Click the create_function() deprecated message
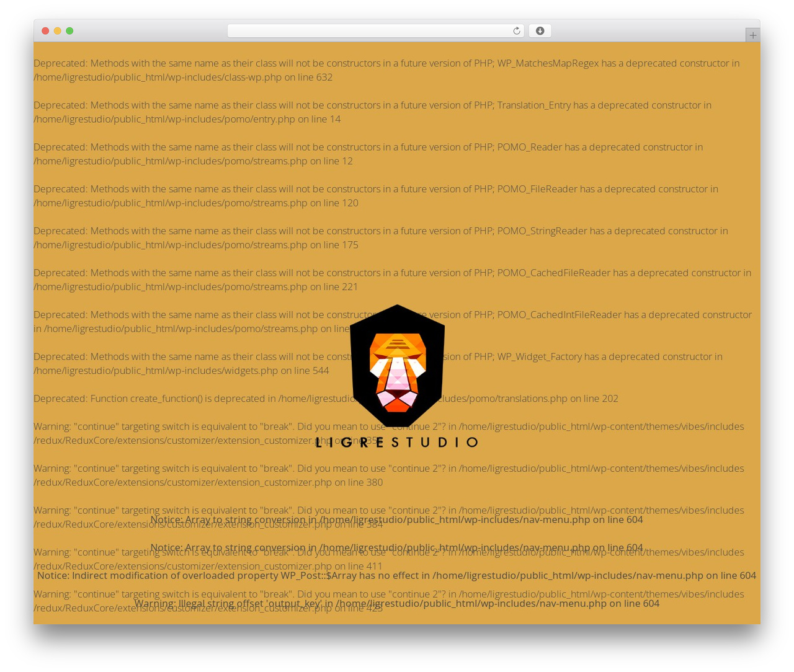 point(326,399)
